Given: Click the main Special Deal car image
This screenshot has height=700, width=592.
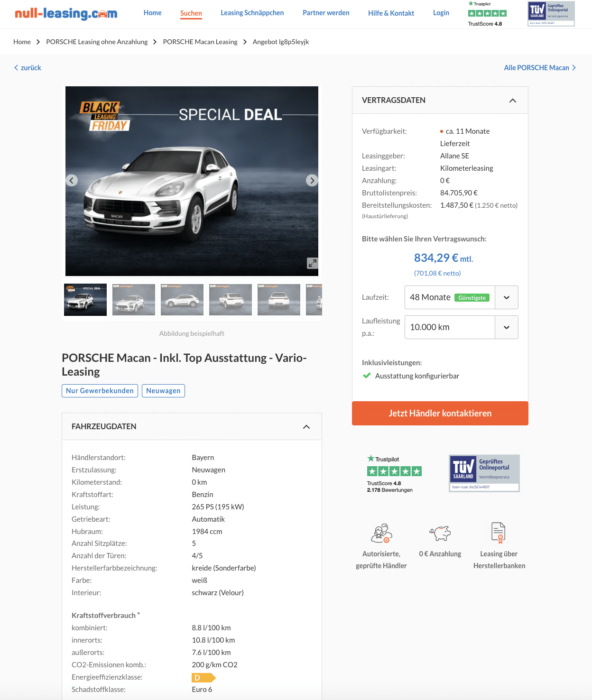Looking at the screenshot, I should click(x=192, y=181).
